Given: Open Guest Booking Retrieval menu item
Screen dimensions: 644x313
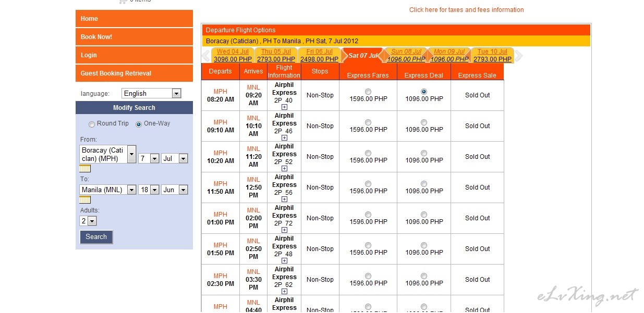Looking at the screenshot, I should coord(134,73).
